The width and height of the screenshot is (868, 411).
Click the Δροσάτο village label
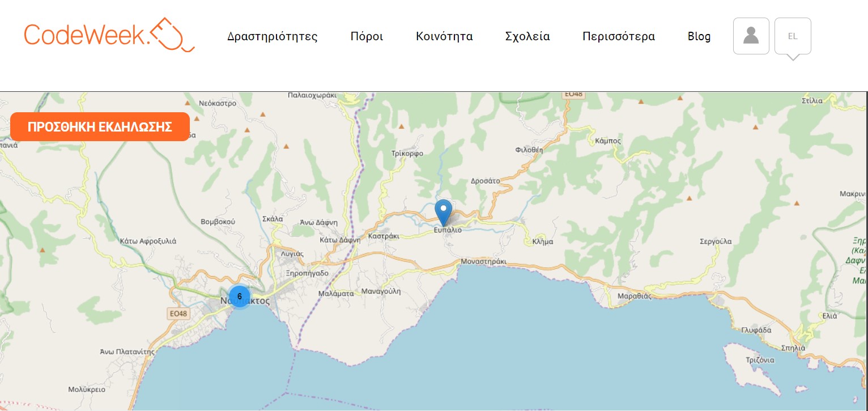click(485, 181)
